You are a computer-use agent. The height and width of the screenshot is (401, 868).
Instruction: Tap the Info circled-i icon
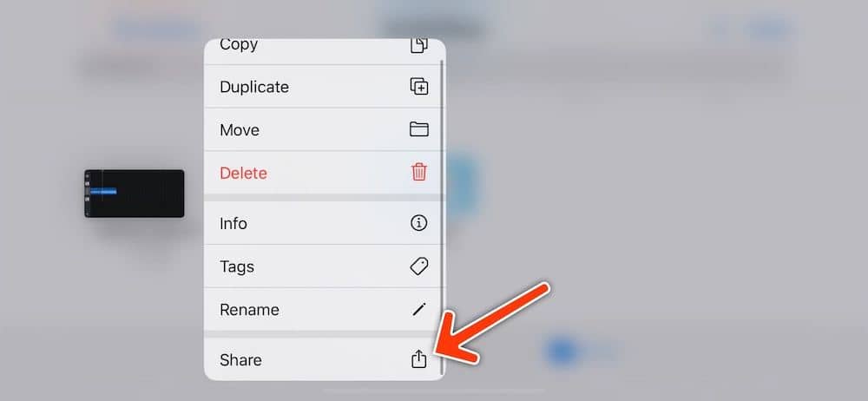[x=419, y=223]
